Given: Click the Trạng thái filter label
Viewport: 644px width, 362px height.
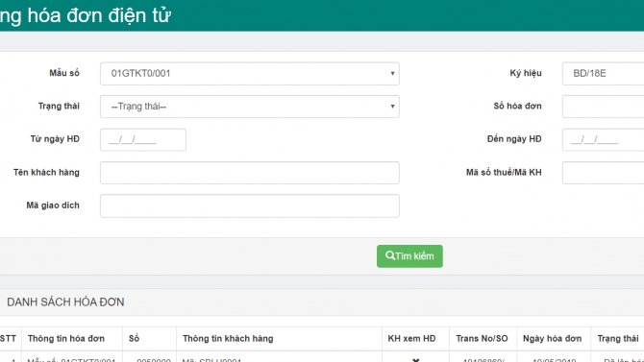Looking at the screenshot, I should 59,107.
